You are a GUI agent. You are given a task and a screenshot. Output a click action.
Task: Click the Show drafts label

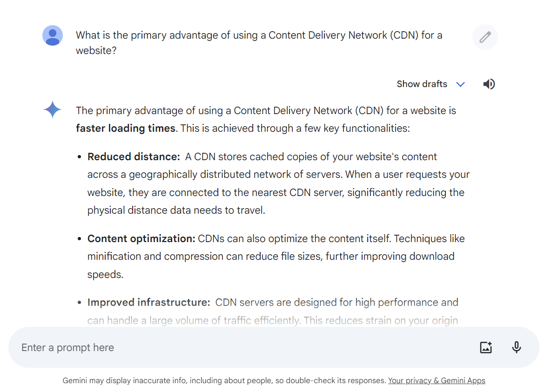422,84
